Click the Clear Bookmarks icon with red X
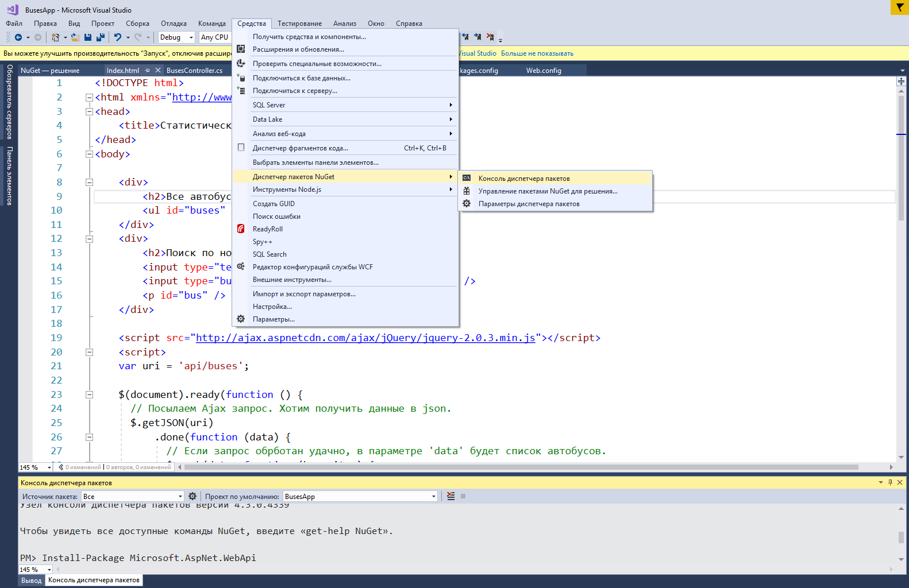Image resolution: width=909 pixels, height=588 pixels. (x=490, y=37)
